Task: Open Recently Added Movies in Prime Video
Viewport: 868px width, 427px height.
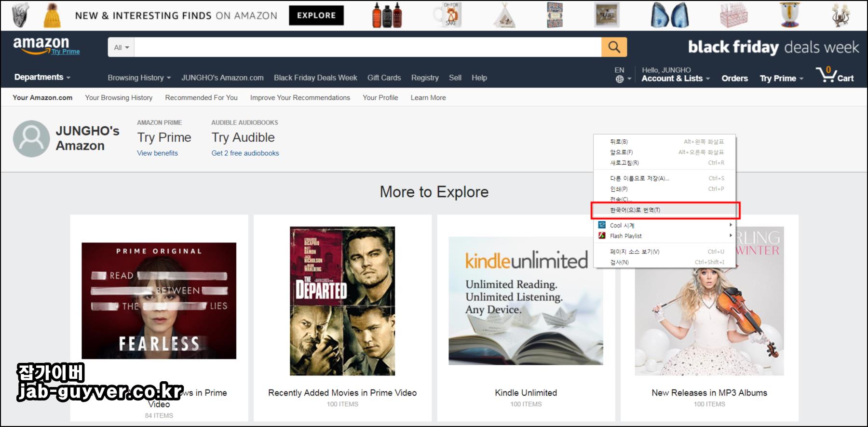Action: pos(342,393)
